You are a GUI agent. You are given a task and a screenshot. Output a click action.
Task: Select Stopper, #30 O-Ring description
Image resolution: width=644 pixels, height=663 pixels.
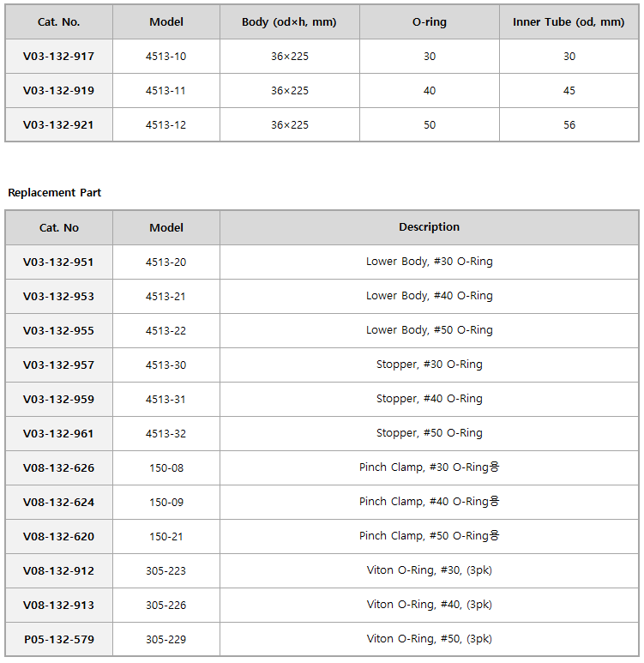(430, 365)
